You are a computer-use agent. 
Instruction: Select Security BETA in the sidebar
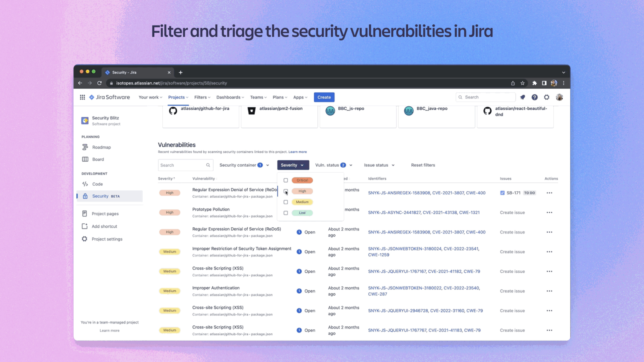109,196
